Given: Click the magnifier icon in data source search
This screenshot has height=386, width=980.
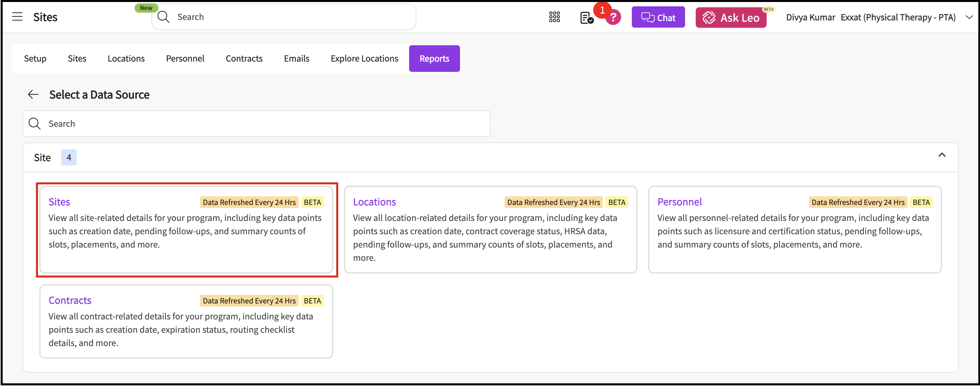Looking at the screenshot, I should (35, 123).
